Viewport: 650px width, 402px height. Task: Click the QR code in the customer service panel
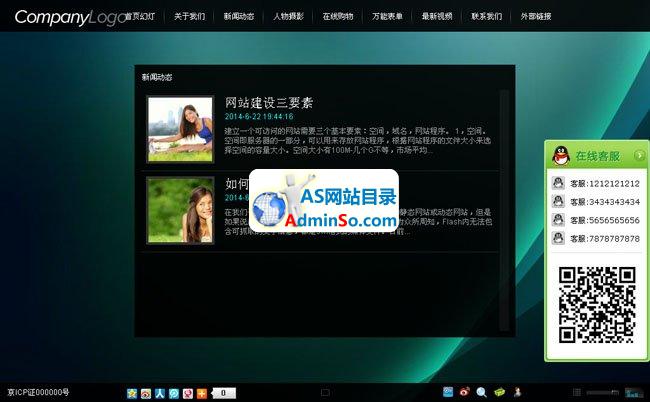[x=597, y=305]
